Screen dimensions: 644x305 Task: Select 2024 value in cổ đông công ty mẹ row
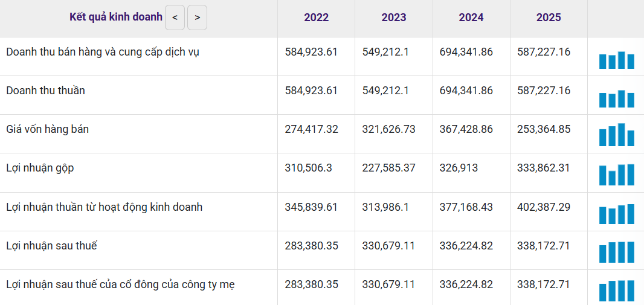[466, 284]
